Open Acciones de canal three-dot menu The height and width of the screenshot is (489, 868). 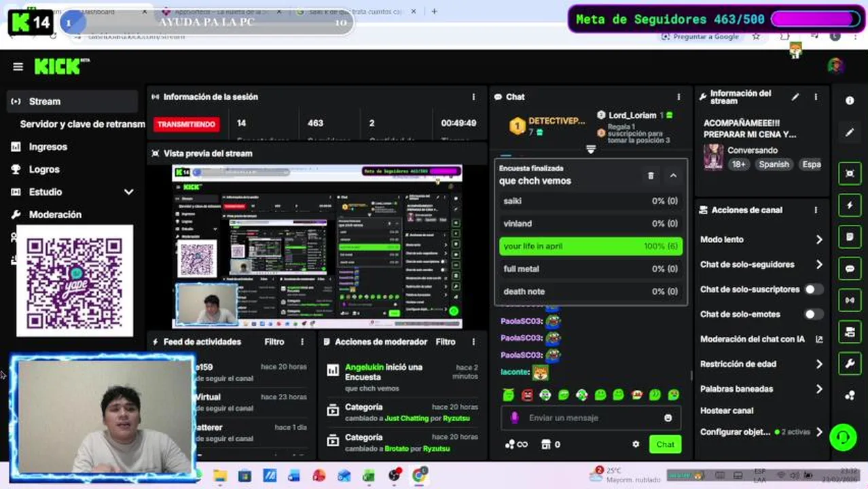point(816,211)
